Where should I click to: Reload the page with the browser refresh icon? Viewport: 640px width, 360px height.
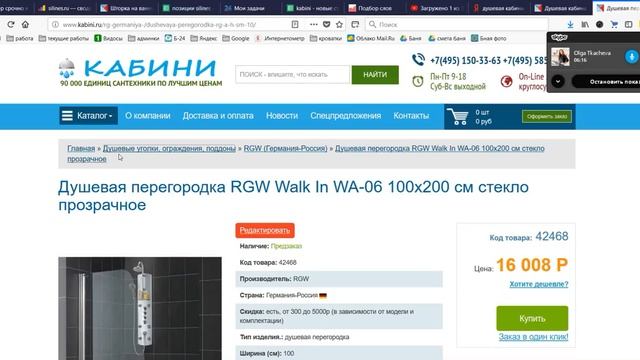pyautogui.click(x=11, y=24)
